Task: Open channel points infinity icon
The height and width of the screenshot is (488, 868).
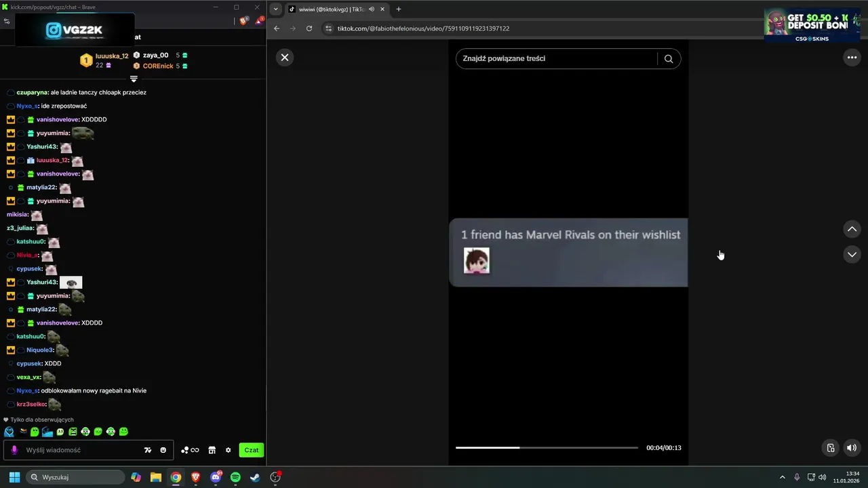Action: pos(190,450)
